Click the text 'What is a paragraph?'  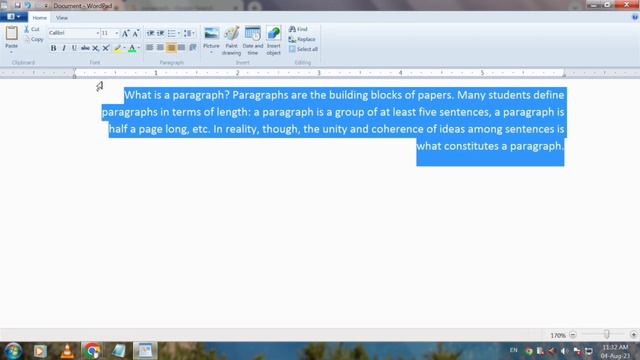177,95
